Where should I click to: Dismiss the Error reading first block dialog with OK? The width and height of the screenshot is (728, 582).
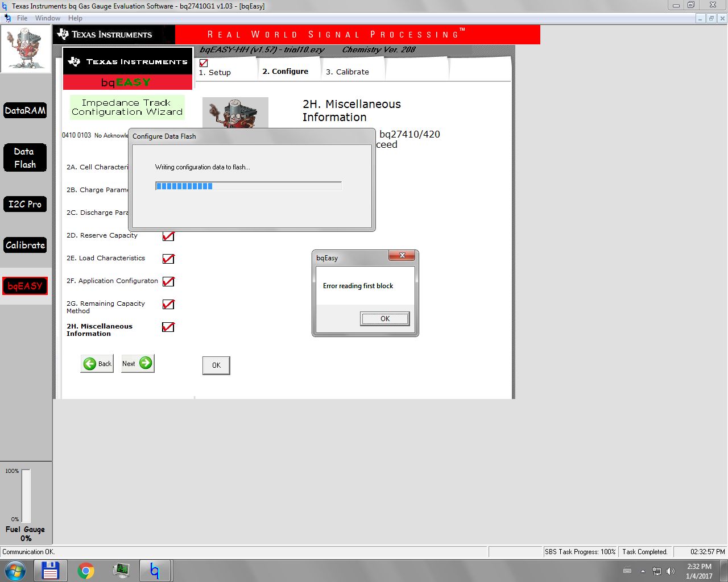tap(385, 318)
